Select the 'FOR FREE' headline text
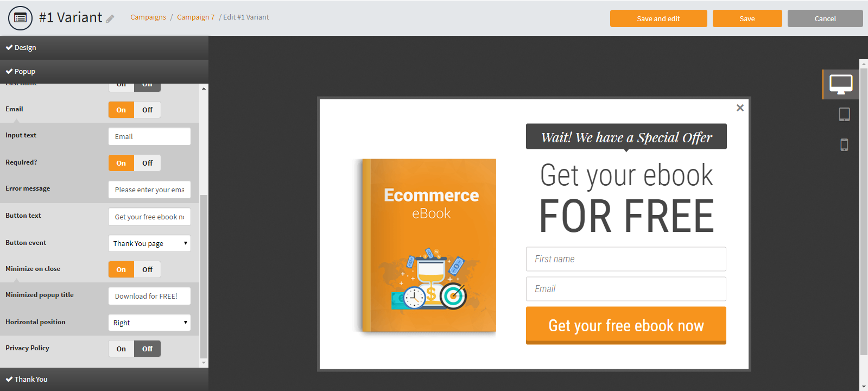The image size is (868, 391). [x=626, y=216]
